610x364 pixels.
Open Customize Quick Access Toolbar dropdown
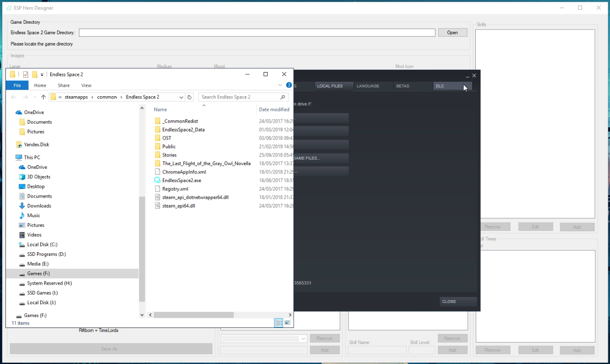coord(42,74)
